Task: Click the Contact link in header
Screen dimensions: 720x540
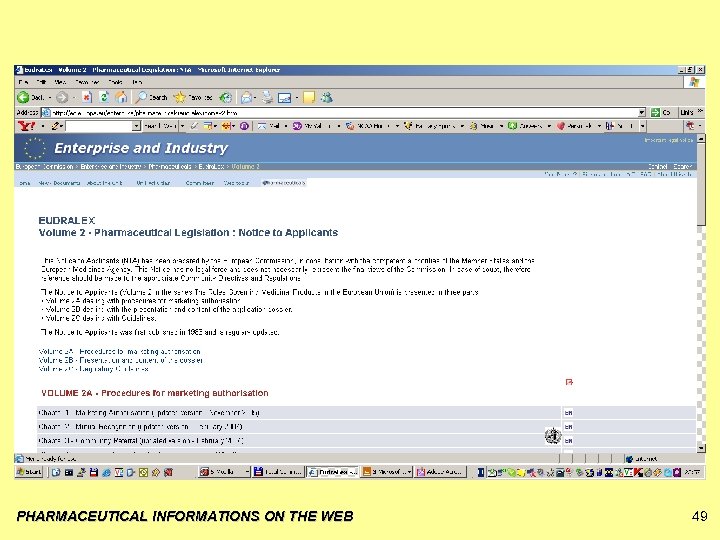Action: (x=658, y=167)
